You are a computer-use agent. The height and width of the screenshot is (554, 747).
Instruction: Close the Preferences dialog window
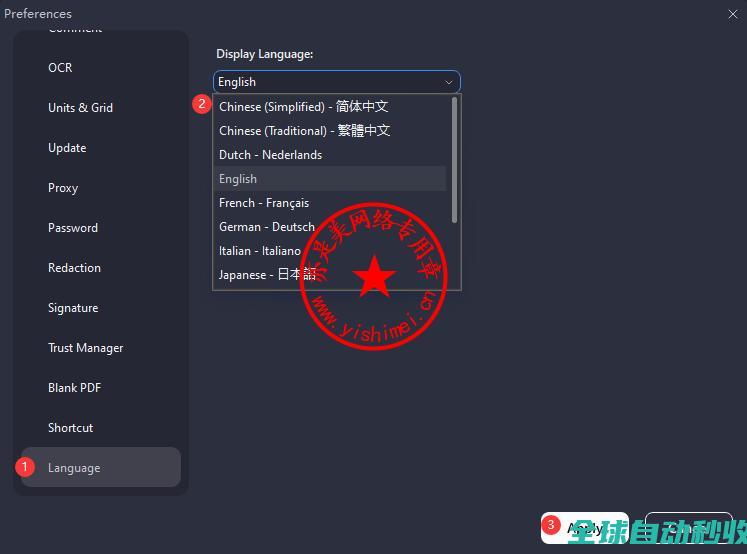coord(733,13)
